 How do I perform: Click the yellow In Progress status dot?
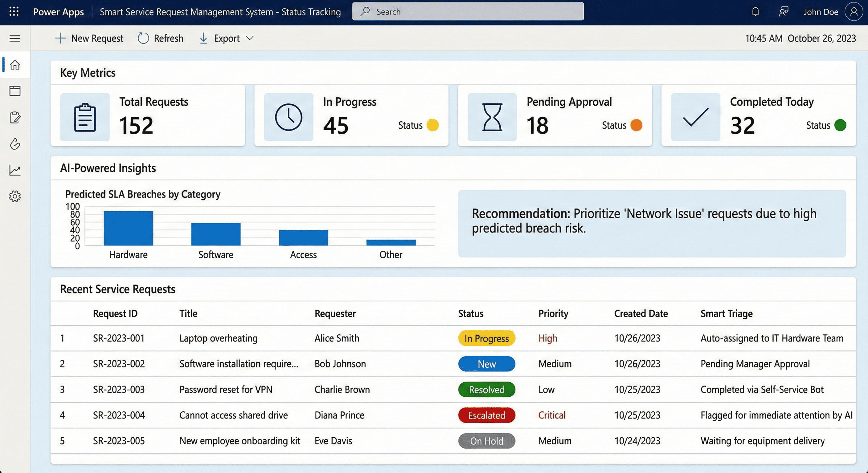click(432, 125)
